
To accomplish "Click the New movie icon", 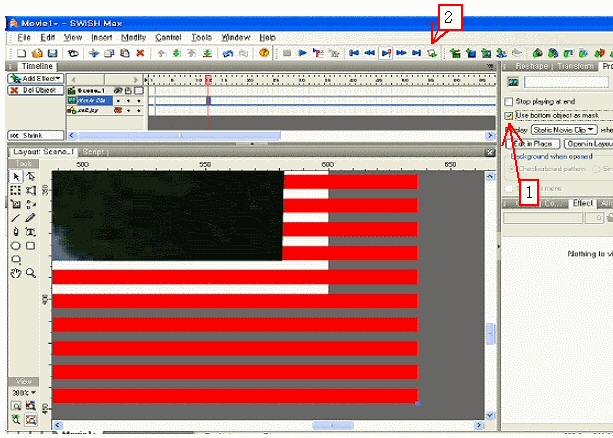I will (x=21, y=53).
